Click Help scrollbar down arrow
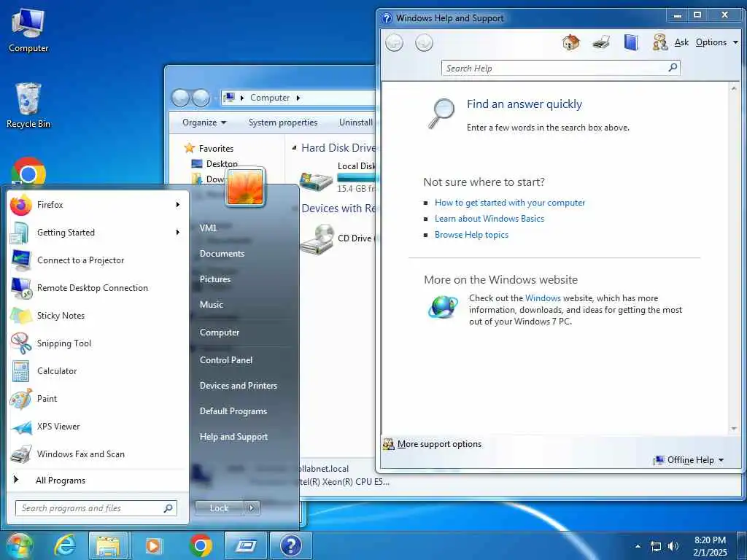Screen dimensions: 747x560 pos(734,429)
